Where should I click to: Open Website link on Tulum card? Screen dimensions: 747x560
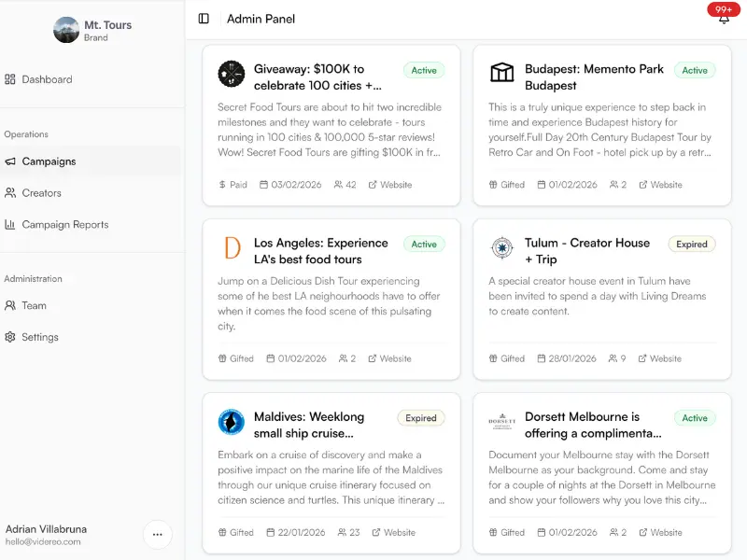point(660,358)
